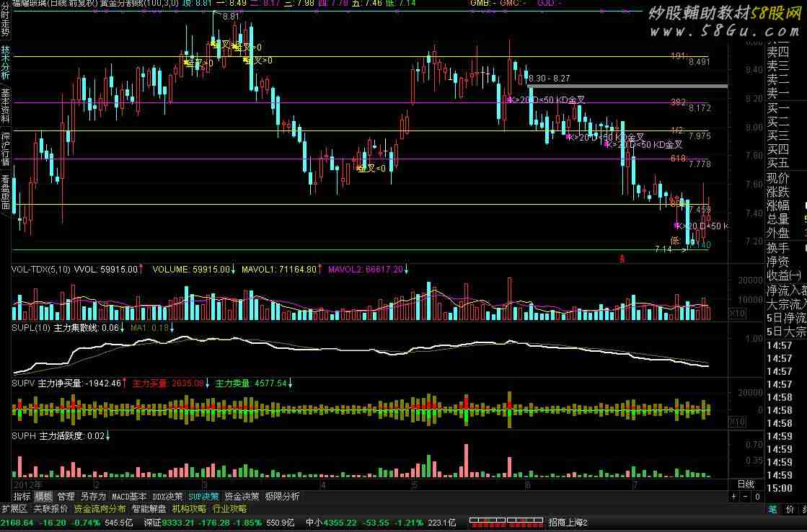Screen dimensions: 807x532
Task: Open the 行业攻略 link
Action: (229, 509)
